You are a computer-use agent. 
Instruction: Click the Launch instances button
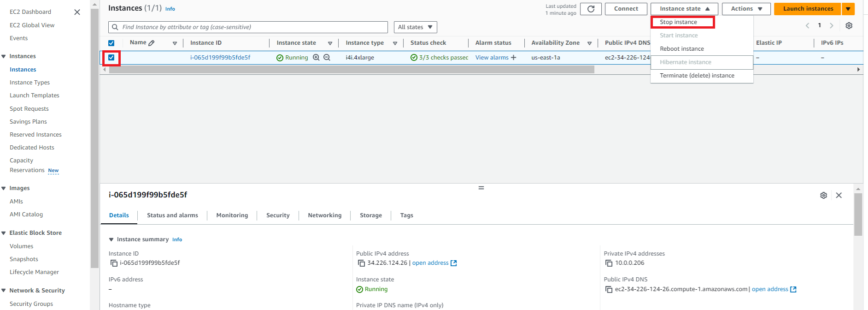coord(808,9)
